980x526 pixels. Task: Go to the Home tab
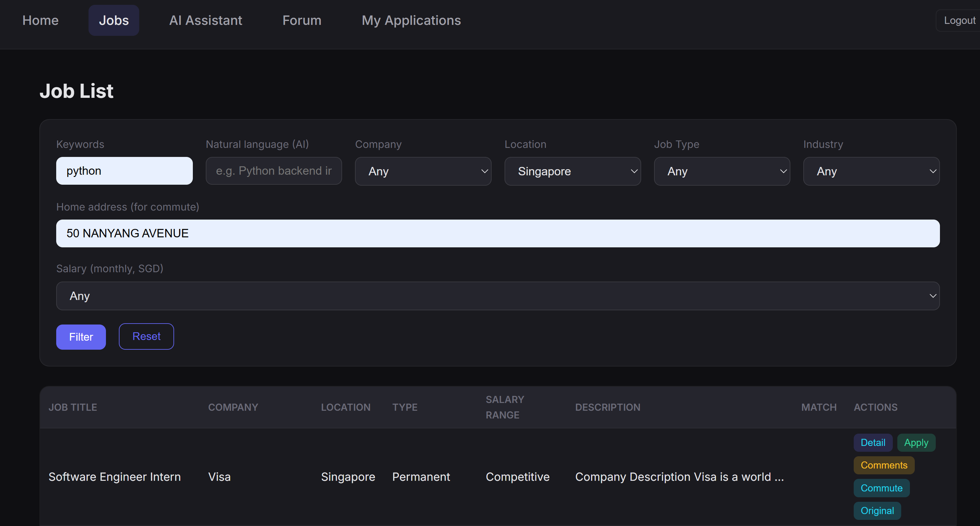click(40, 20)
